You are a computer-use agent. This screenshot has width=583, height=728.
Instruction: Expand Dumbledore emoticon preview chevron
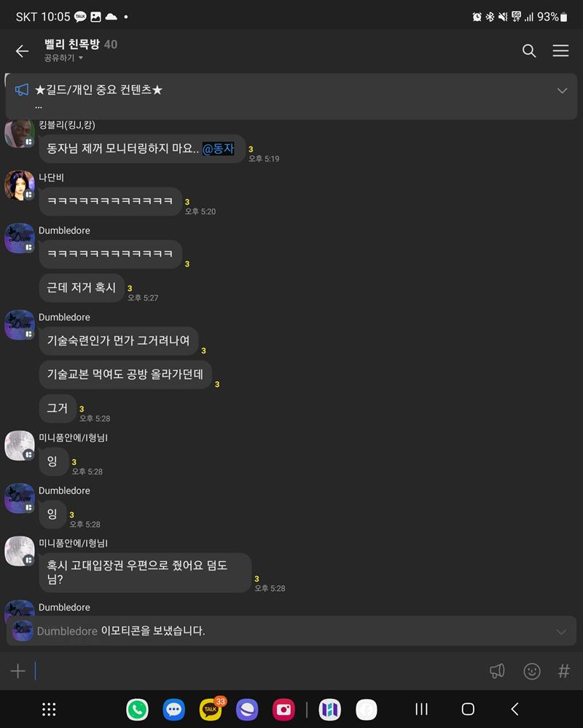click(561, 631)
